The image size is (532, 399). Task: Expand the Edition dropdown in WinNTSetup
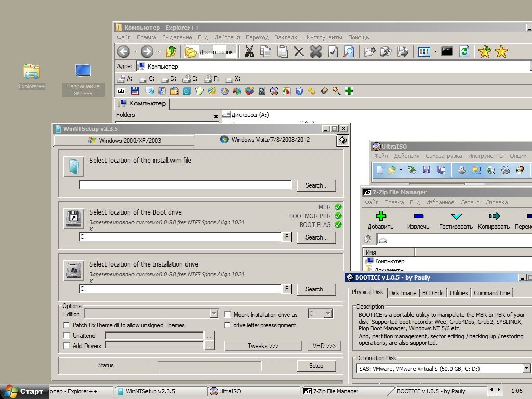coord(214,314)
